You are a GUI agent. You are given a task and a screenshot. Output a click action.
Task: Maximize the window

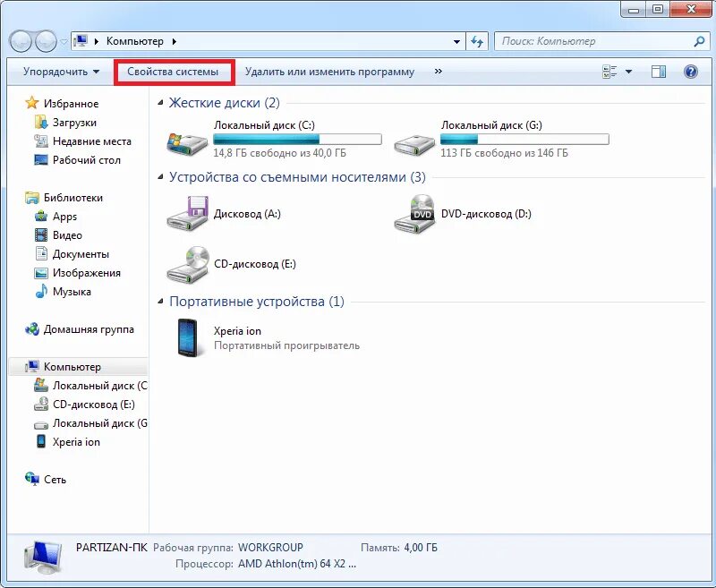[x=658, y=9]
